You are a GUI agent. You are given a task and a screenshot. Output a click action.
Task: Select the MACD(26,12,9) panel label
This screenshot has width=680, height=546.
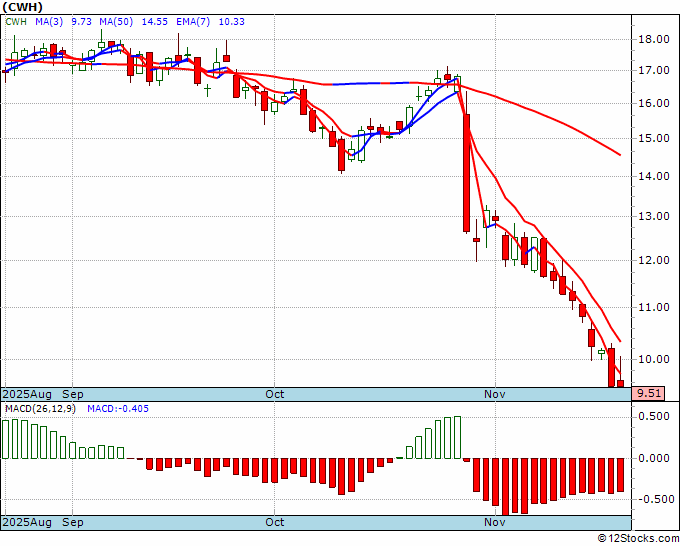[40, 409]
